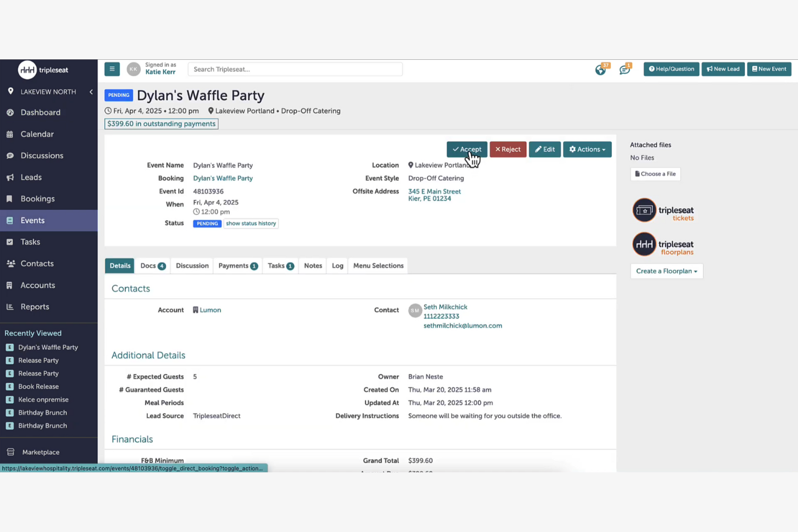Click the hamburger menu toggle icon
This screenshot has height=532, width=798.
tap(112, 69)
